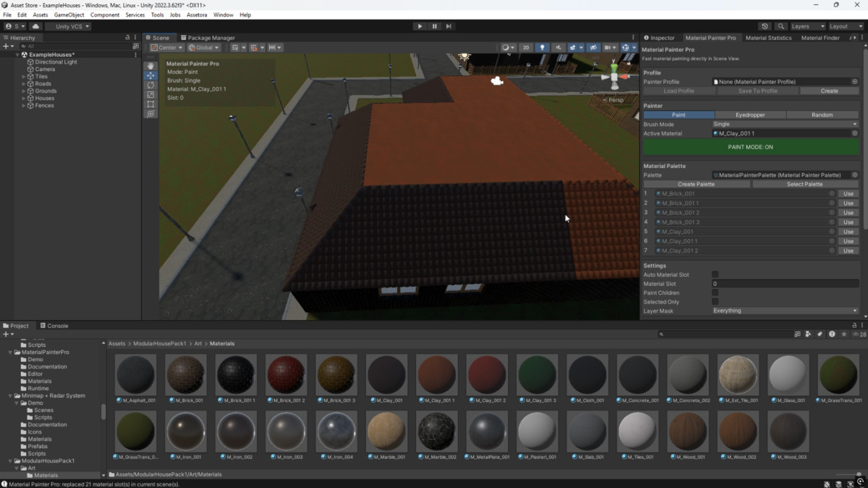Click the Play button
This screenshot has height=488, width=868.
click(420, 26)
